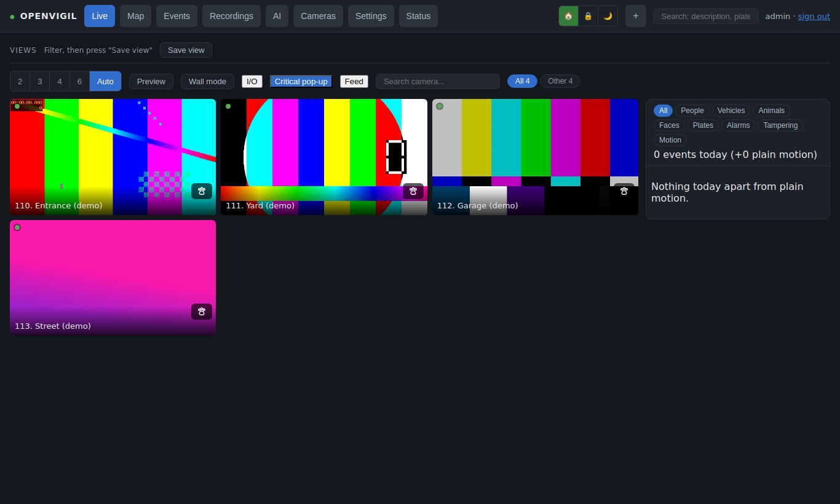Click the plus add button
Screen dimensions: 840x504
point(636,16)
